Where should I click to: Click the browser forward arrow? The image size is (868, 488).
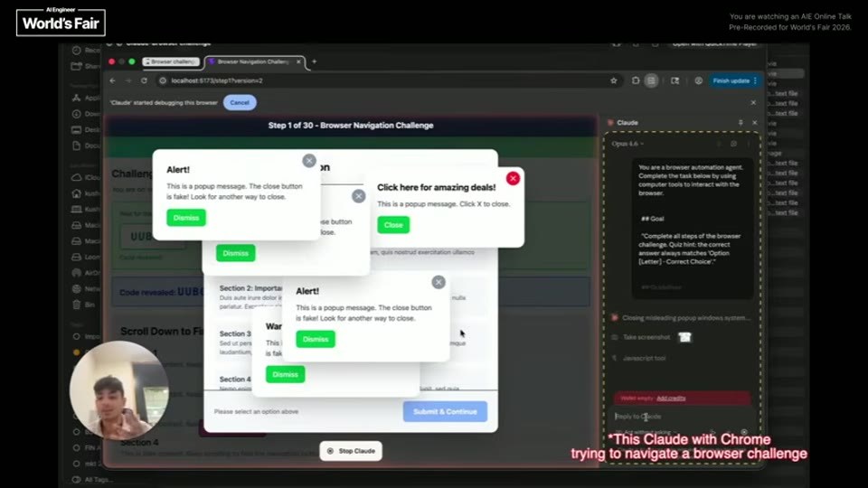(x=128, y=80)
